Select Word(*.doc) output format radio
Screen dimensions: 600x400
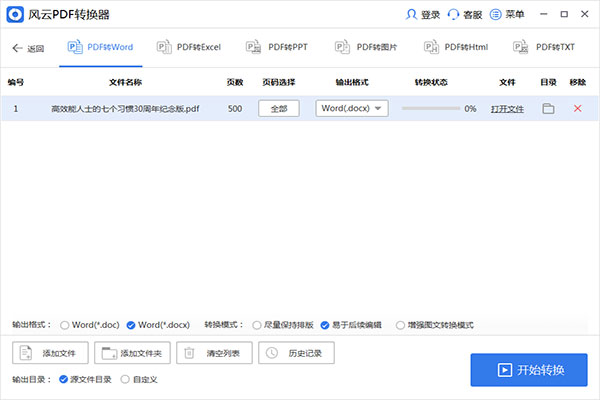[65, 325]
